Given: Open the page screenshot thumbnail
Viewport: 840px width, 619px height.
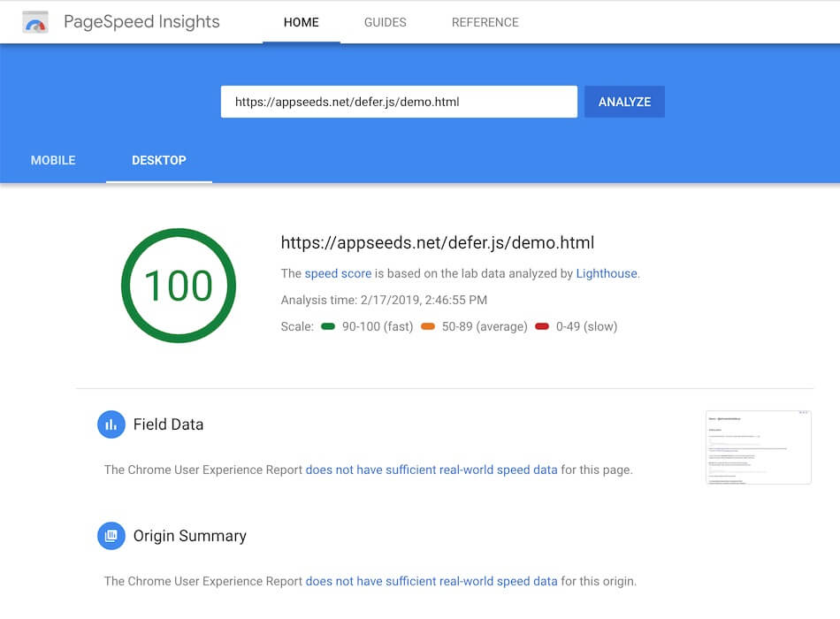Looking at the screenshot, I should 759,447.
